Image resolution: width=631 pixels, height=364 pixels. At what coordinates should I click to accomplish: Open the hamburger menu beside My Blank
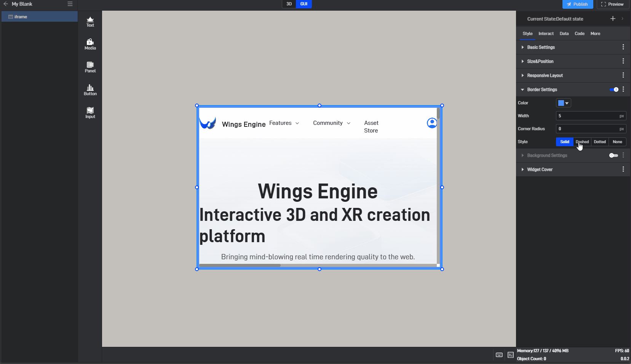pos(70,4)
